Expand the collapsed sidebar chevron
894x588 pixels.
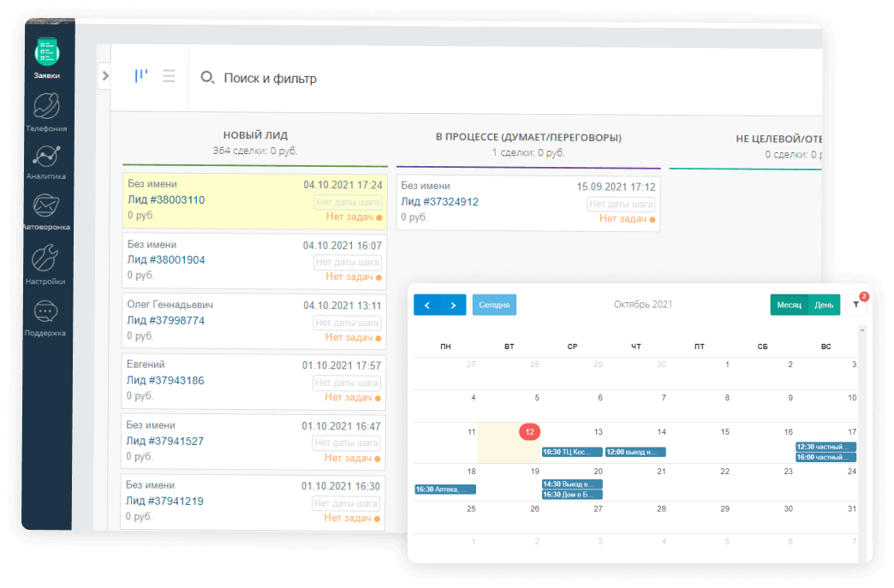(x=105, y=75)
